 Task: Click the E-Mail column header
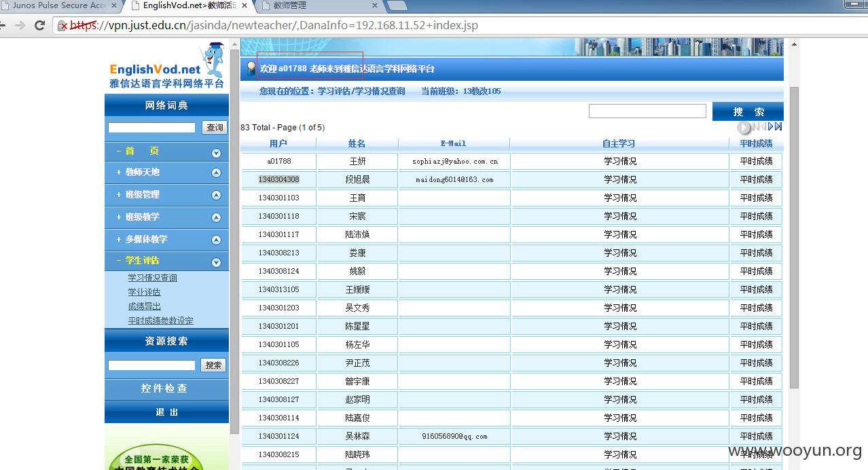454,144
